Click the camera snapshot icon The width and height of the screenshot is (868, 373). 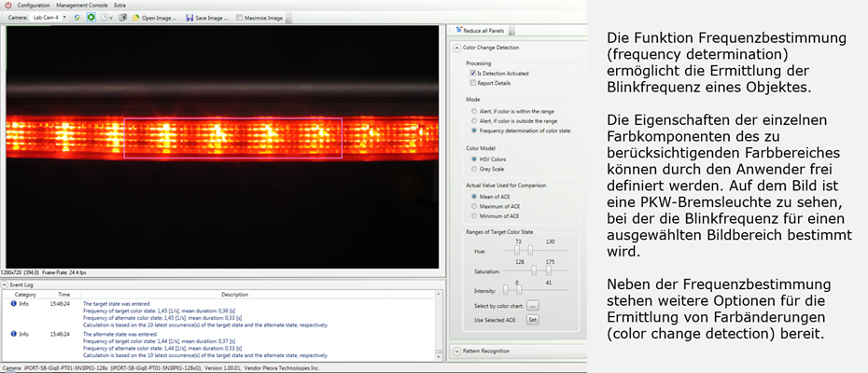pos(122,17)
